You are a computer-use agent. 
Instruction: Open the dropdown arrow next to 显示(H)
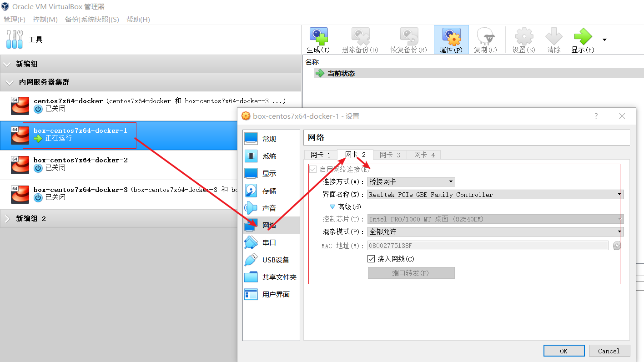pyautogui.click(x=604, y=40)
